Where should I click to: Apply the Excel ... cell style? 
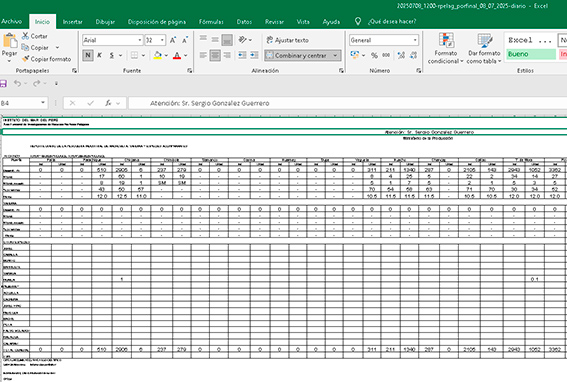530,40
